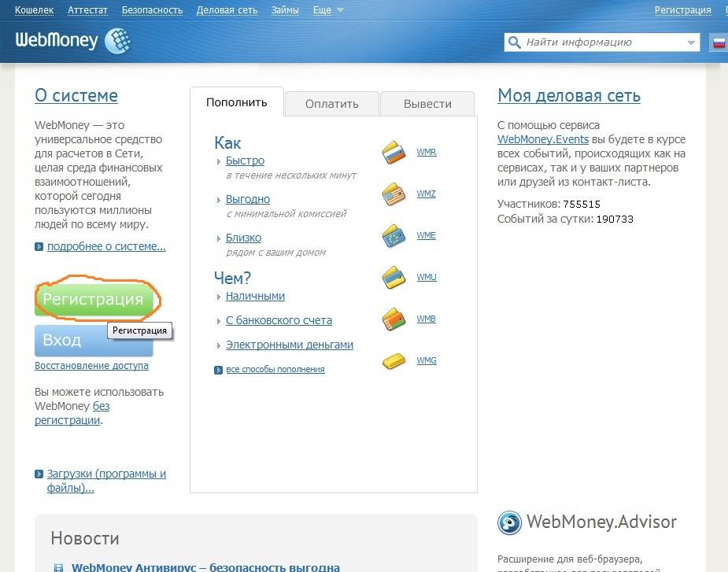Viewport: 728px width, 572px height.
Task: Switch to the 'Оплатить' tab
Action: click(332, 104)
